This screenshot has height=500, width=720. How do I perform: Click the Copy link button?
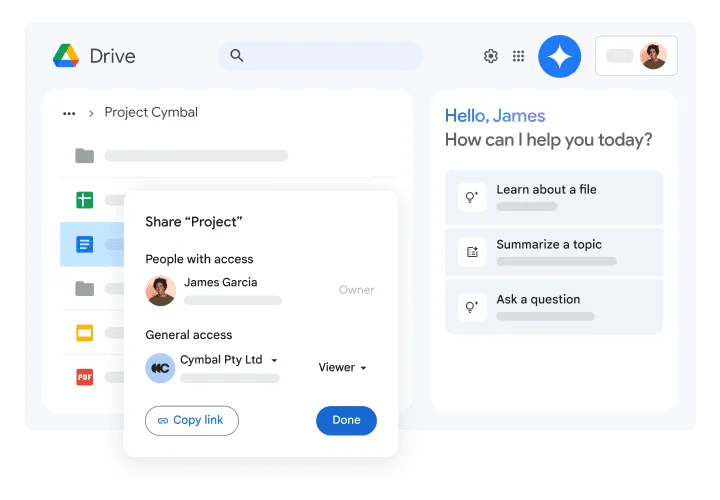click(192, 421)
